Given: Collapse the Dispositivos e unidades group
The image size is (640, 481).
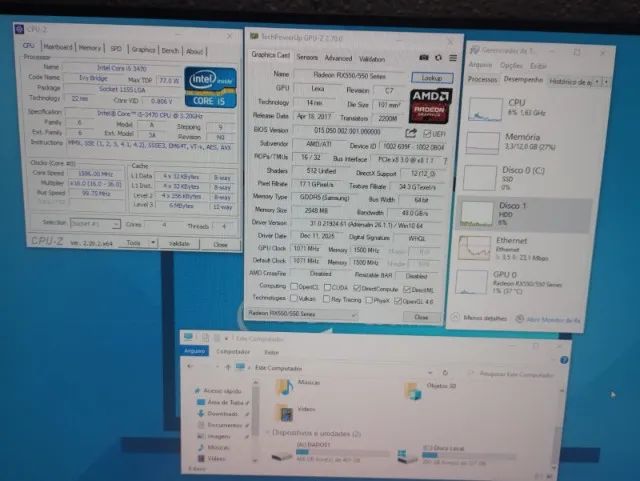Looking at the screenshot, I should [x=268, y=432].
